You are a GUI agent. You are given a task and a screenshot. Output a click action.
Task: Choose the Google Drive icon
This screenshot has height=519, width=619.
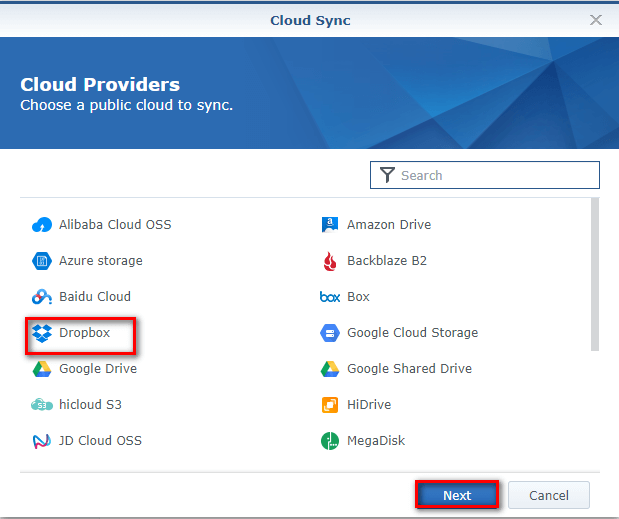click(x=41, y=369)
